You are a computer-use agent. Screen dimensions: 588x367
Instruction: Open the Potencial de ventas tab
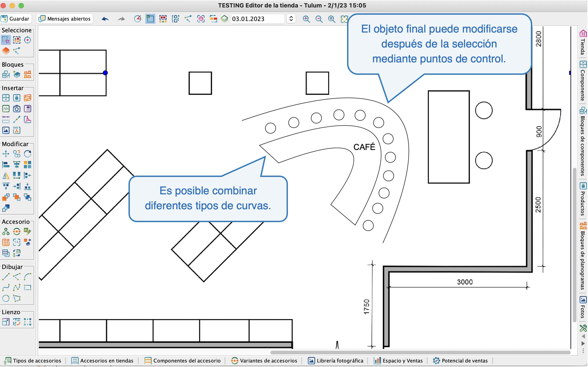coord(460,361)
